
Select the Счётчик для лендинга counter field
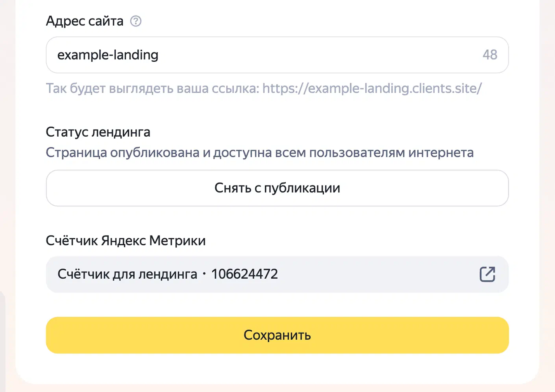(277, 274)
